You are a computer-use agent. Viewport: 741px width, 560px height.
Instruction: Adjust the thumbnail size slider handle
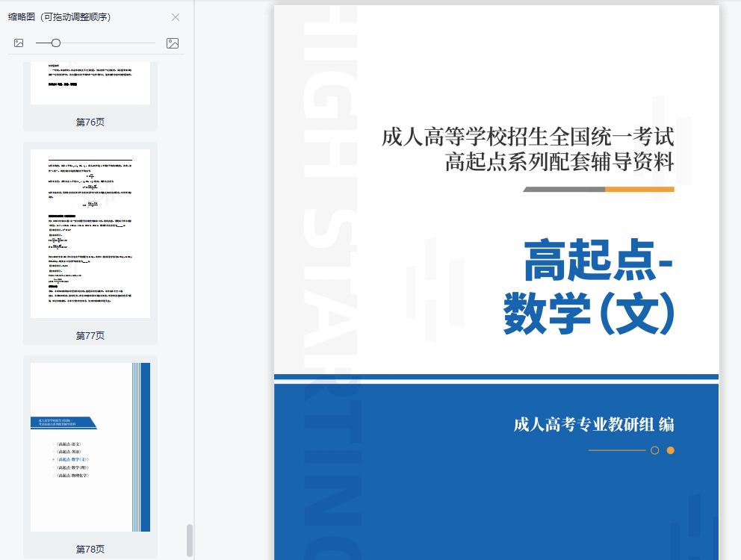coord(56,43)
